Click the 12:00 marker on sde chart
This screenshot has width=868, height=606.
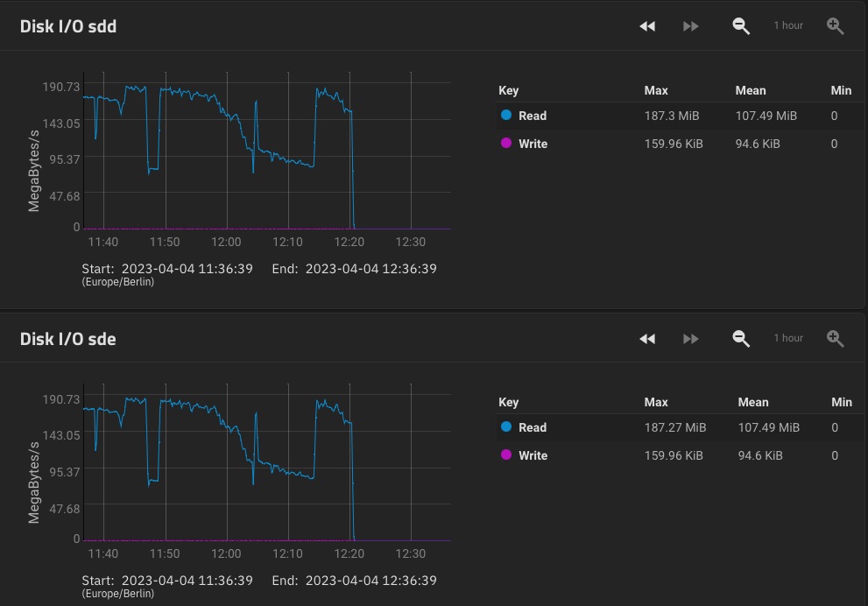pyautogui.click(x=226, y=554)
